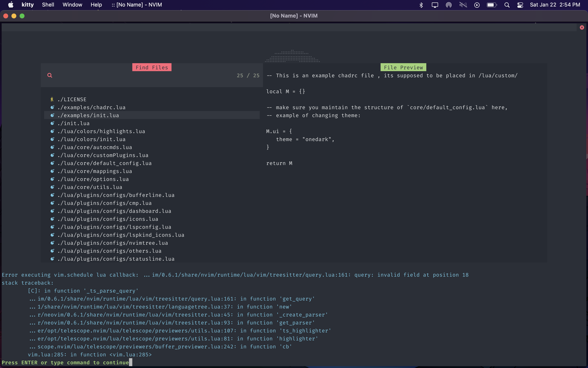Open Control Center icon

520,5
